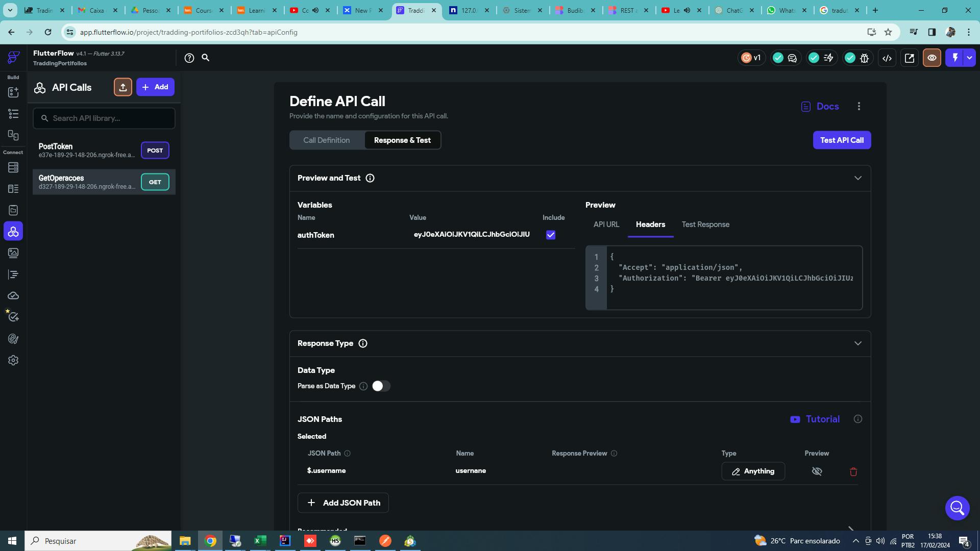
Task: Click the help question mark icon
Action: [189, 58]
